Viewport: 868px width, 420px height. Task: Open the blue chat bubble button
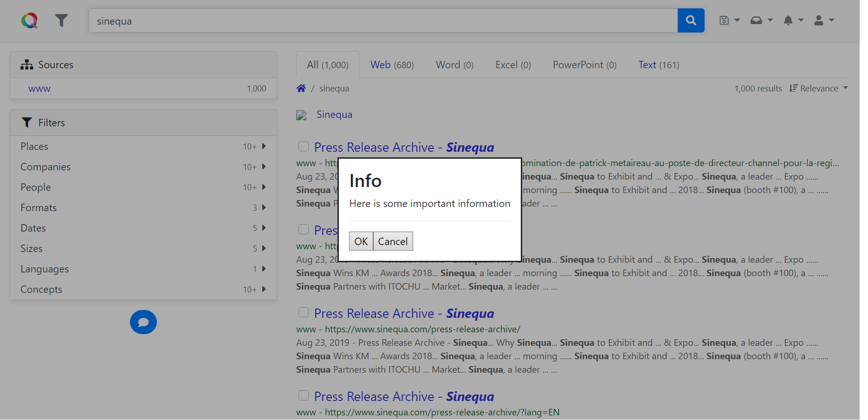pyautogui.click(x=143, y=322)
